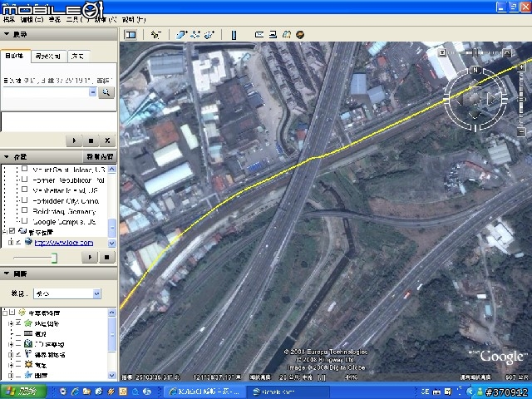
Task: Select the add polygon toolbar icon
Action: click(x=181, y=35)
